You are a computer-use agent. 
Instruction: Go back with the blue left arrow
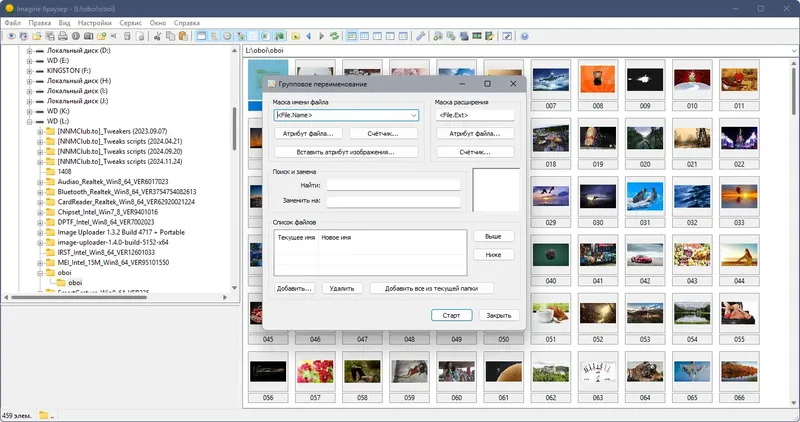point(309,36)
